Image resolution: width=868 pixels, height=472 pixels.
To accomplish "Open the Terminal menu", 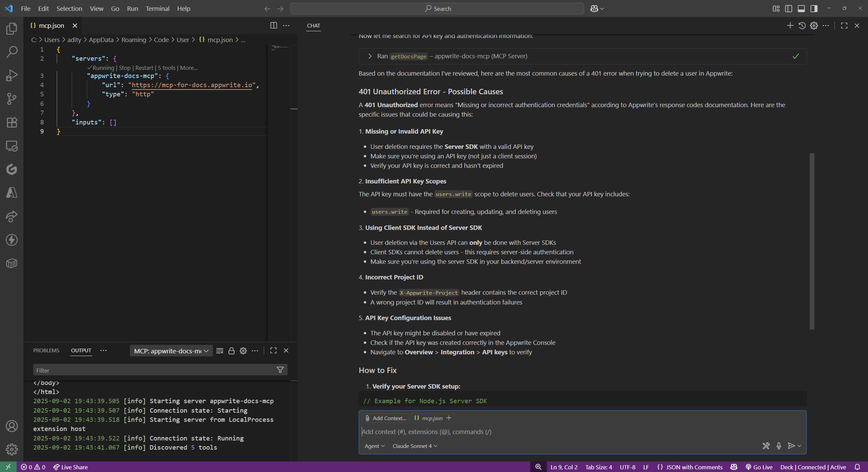I will (157, 8).
